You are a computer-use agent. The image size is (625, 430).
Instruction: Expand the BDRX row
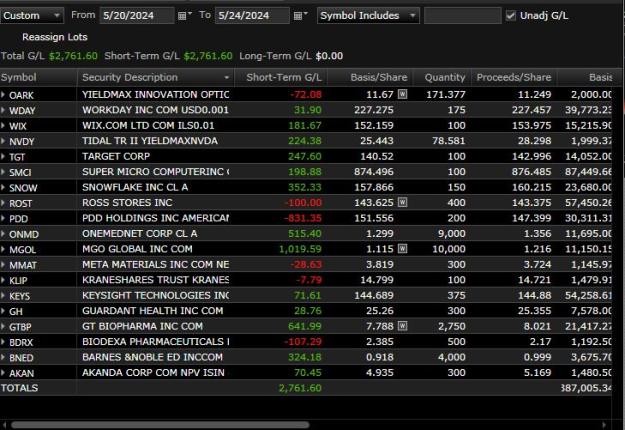click(3, 342)
